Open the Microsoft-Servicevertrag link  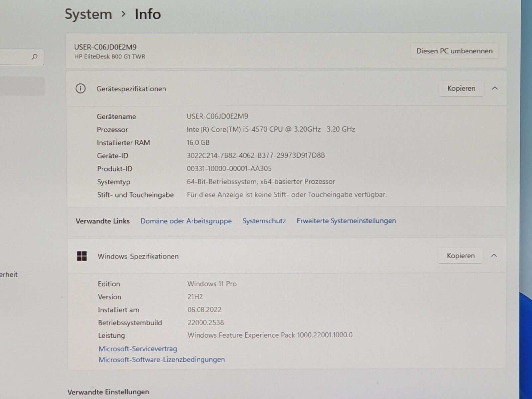(x=138, y=349)
